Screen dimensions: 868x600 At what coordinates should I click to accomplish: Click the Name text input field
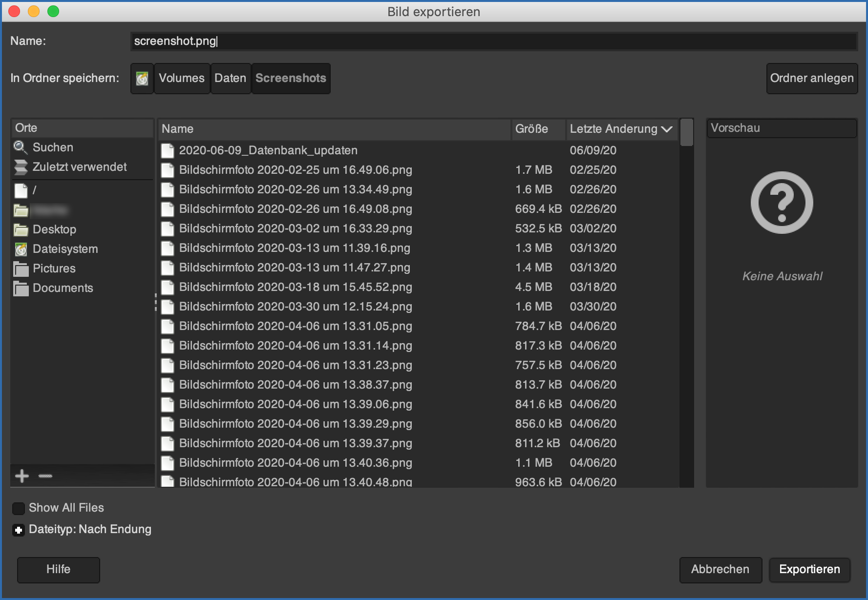(x=493, y=41)
